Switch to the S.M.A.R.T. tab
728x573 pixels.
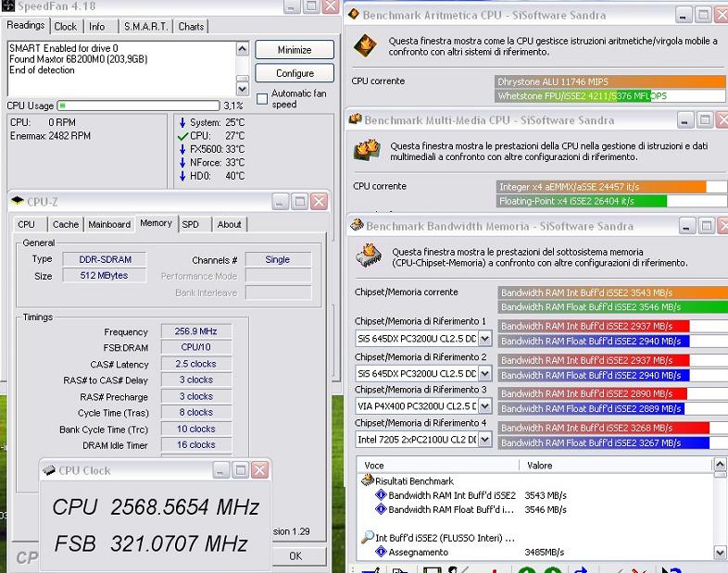(145, 27)
